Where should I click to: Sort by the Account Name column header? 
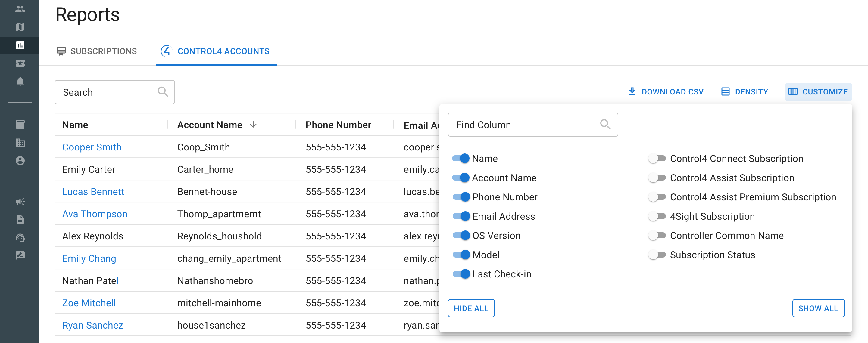(210, 125)
